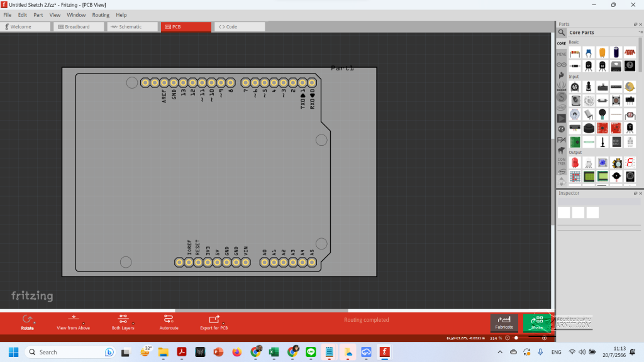Switch to the Schematic tab
Viewport: 644px width, 362px height.
pyautogui.click(x=132, y=26)
